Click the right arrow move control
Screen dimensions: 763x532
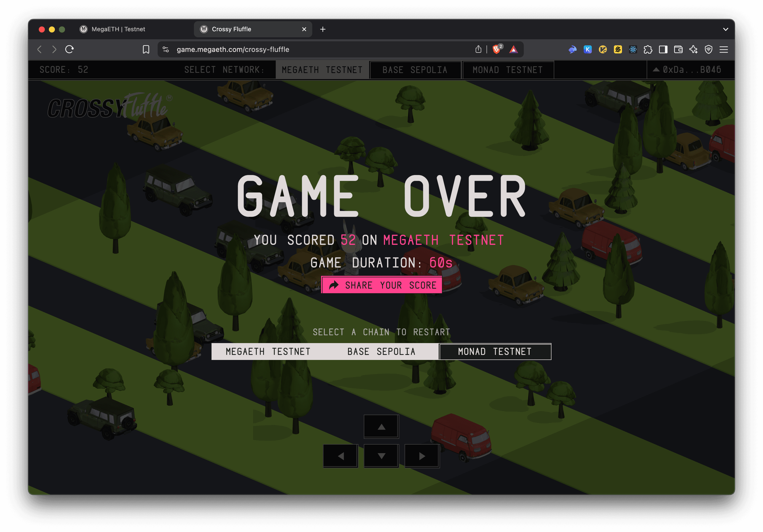coord(422,456)
